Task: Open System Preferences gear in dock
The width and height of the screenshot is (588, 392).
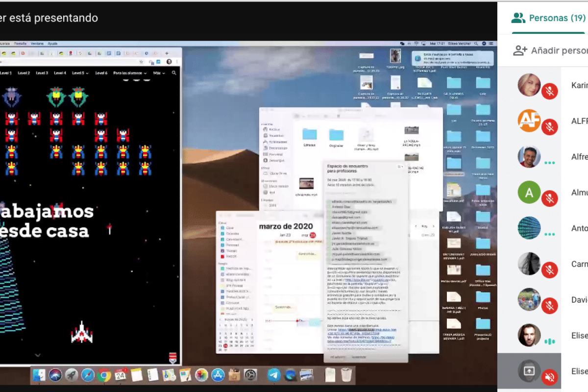Action: click(250, 375)
